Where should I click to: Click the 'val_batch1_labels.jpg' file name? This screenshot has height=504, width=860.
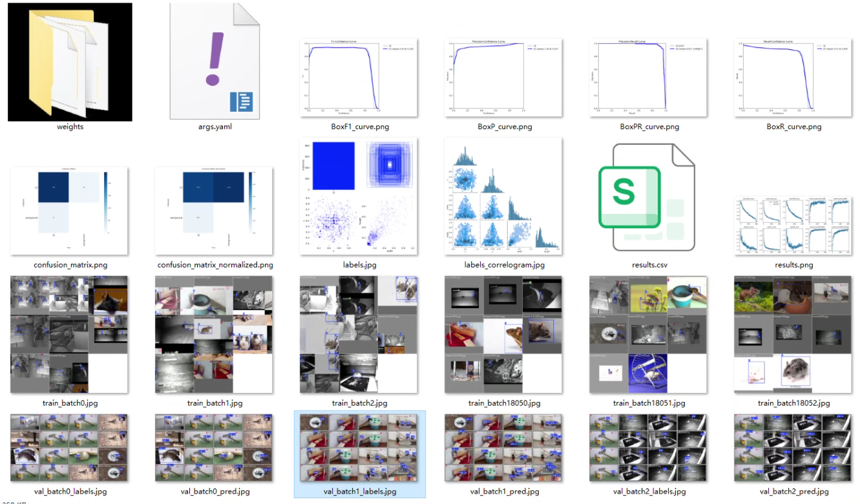[360, 492]
